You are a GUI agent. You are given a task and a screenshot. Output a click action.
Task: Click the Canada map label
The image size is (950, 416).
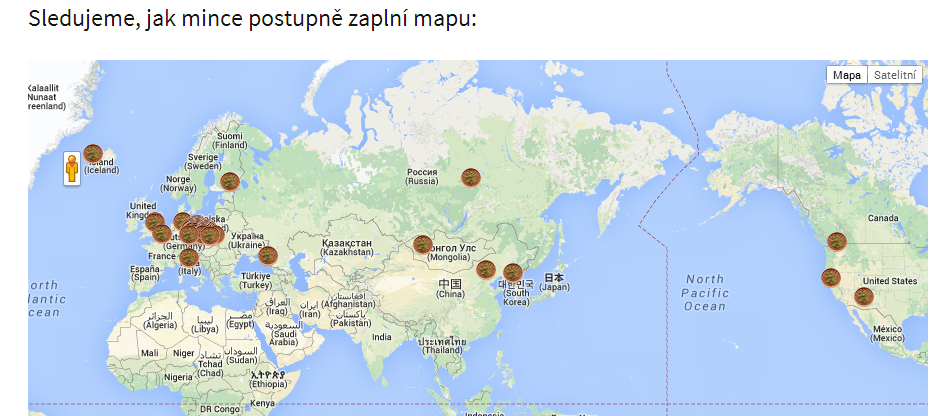[883, 218]
